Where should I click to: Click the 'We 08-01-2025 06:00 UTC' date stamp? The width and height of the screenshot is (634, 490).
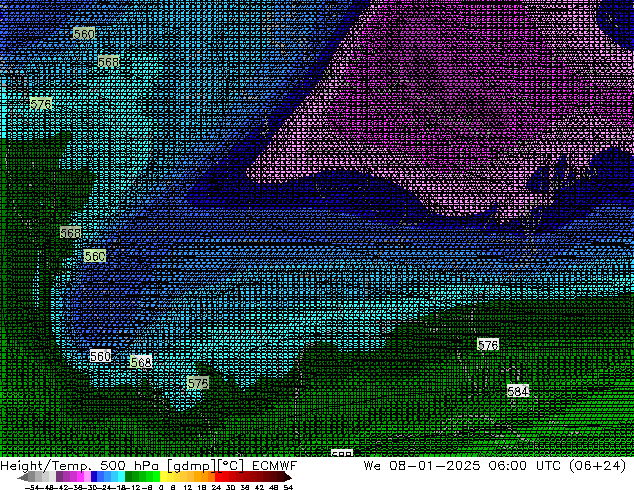[x=462, y=465]
